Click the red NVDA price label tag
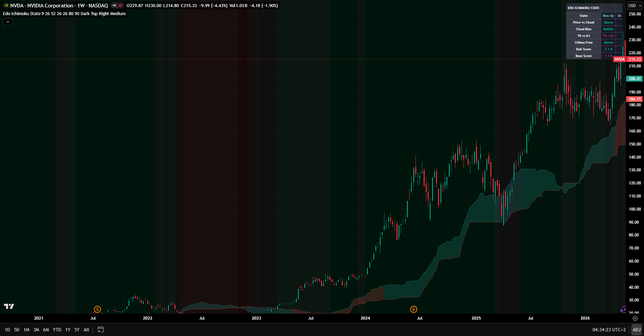Image resolution: width=644 pixels, height=336 pixels. [x=619, y=59]
